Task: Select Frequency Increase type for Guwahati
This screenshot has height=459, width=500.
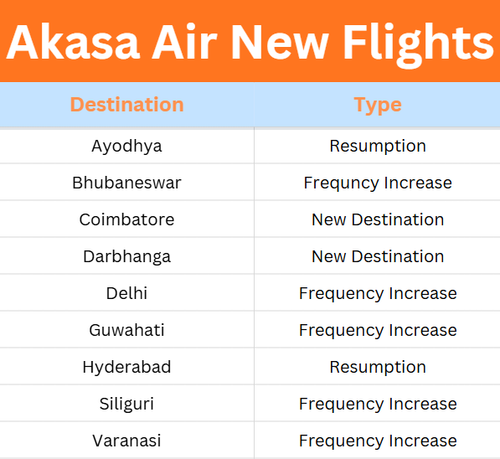Action: point(378,331)
